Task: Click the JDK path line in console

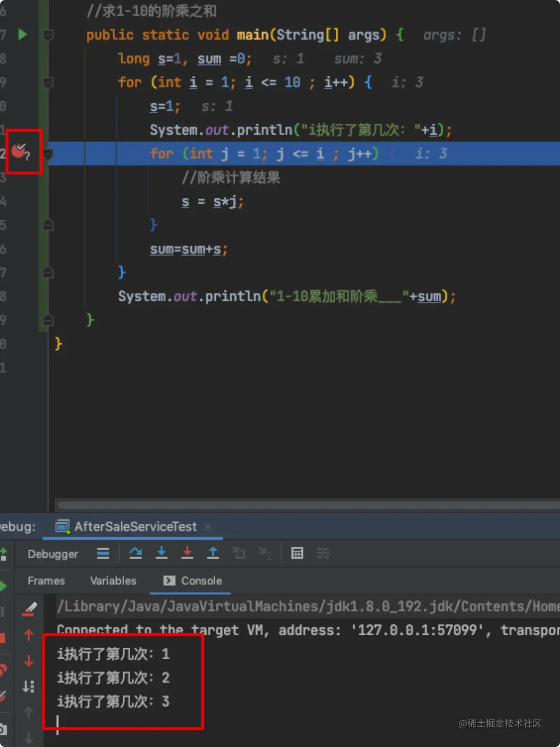Action: (308, 607)
